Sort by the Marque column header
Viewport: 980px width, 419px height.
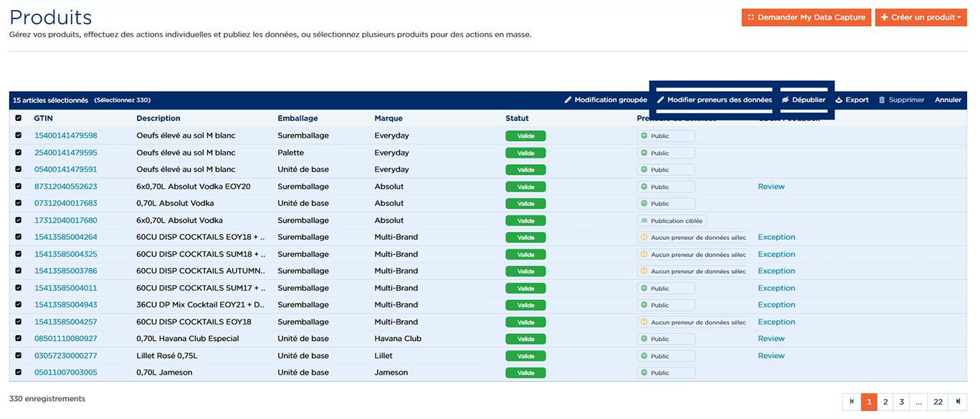coord(389,118)
